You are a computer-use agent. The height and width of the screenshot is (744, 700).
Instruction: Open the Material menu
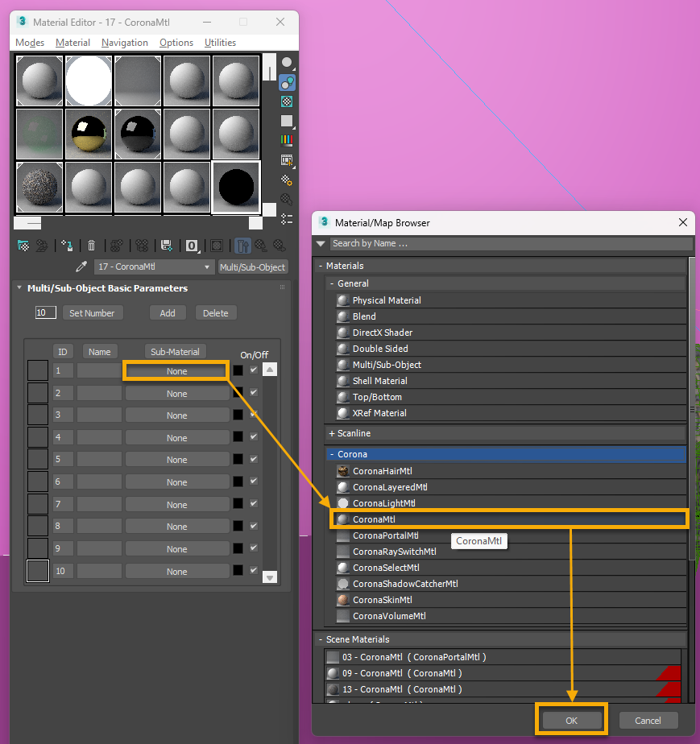click(x=72, y=43)
